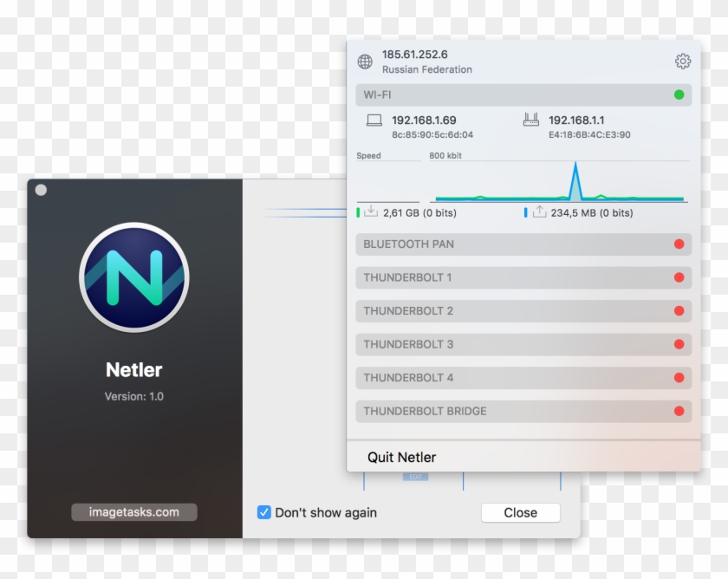Toggle the red status dot on BLUETOOTH PAN

tap(679, 244)
